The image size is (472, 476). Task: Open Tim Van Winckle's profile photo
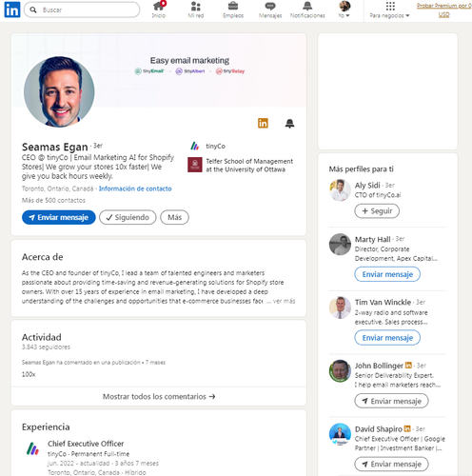coord(340,307)
